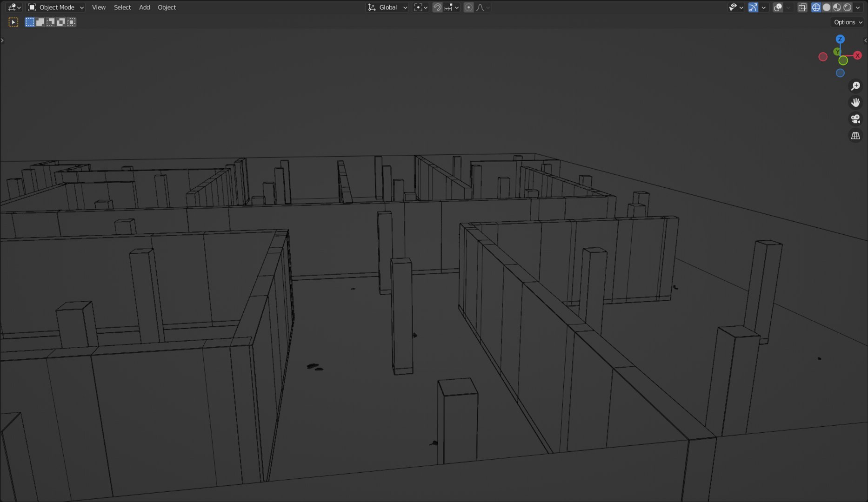Open the proportional editing falloff menu
This screenshot has height=502, width=868.
tap(483, 7)
